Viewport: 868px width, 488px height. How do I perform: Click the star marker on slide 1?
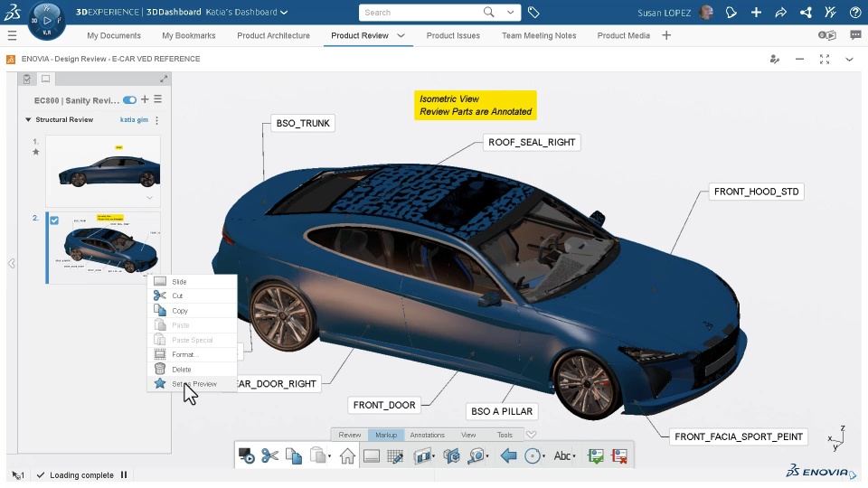point(36,152)
